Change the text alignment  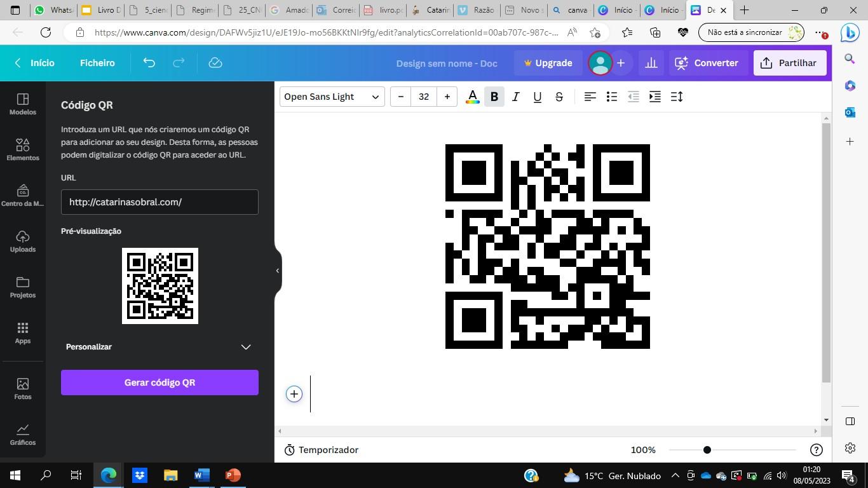(x=590, y=97)
